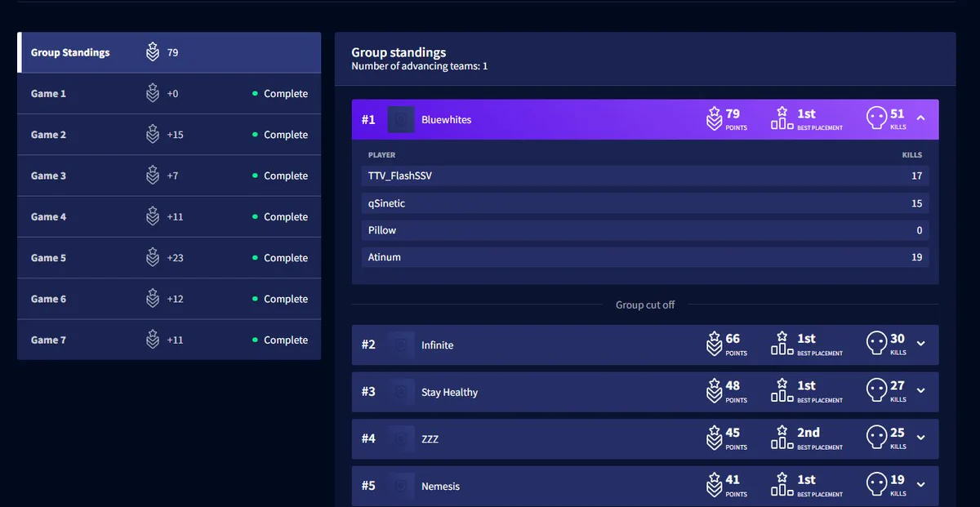Click the Group standings heading

(399, 52)
